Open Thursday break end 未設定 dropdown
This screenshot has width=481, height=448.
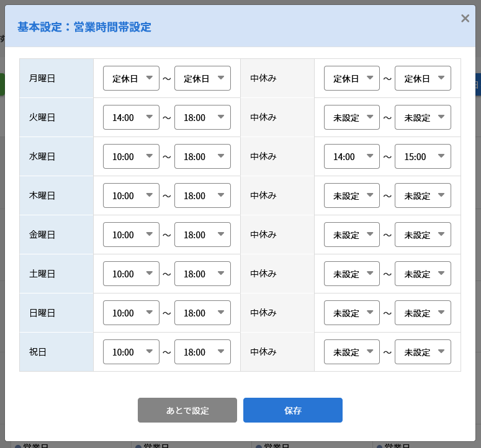[423, 195]
